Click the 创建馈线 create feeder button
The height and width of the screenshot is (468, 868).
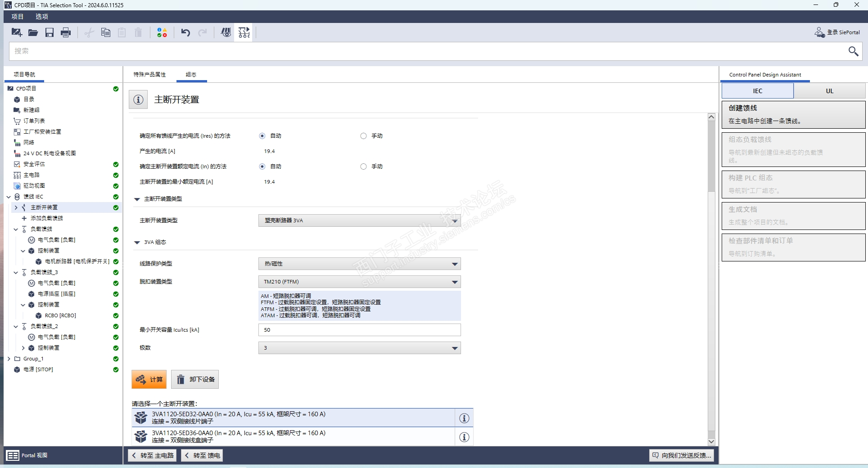click(x=793, y=115)
